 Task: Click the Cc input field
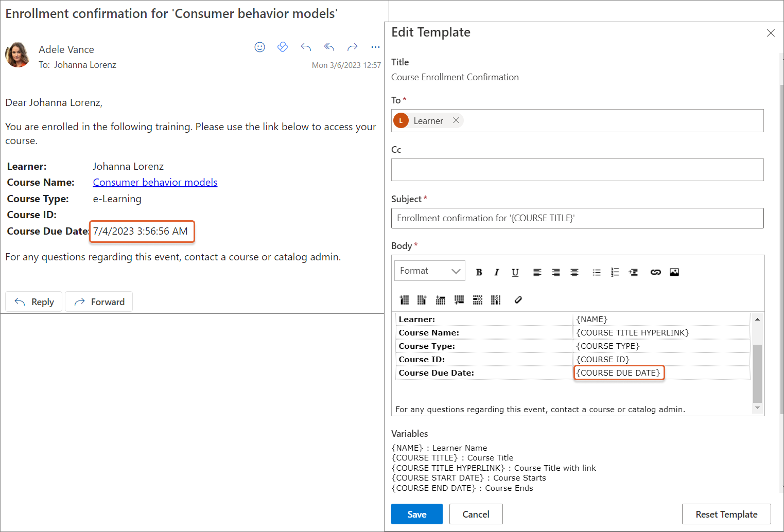click(577, 170)
